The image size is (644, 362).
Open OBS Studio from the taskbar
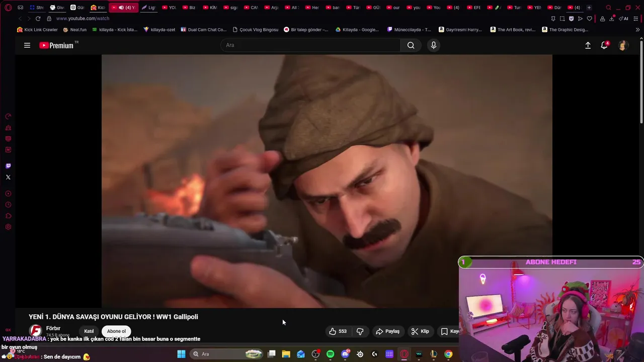pyautogui.click(x=316, y=354)
